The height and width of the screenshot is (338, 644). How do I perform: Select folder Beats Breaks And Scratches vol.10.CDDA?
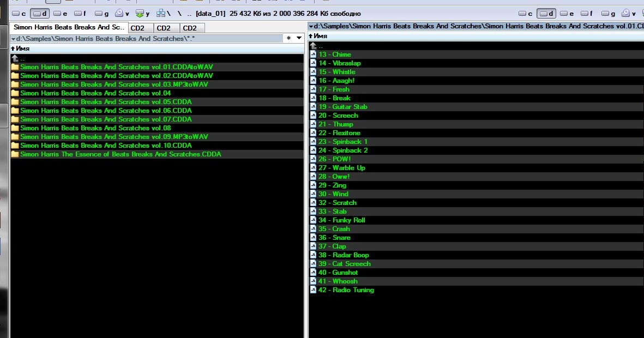[x=106, y=146]
